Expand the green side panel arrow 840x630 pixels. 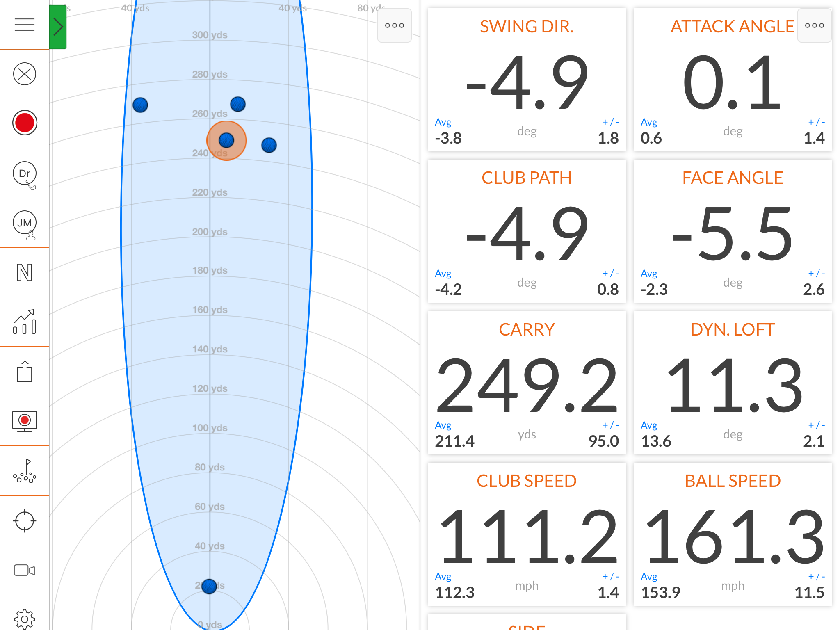tap(58, 27)
